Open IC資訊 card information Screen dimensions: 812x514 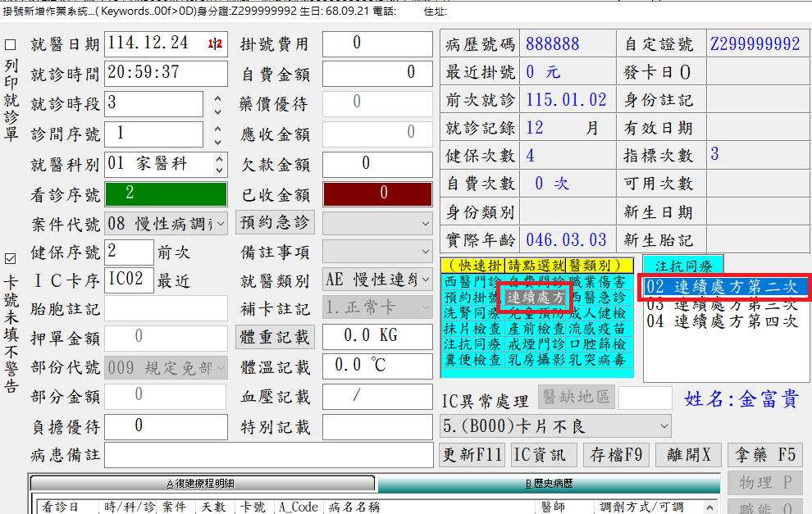[x=539, y=454]
